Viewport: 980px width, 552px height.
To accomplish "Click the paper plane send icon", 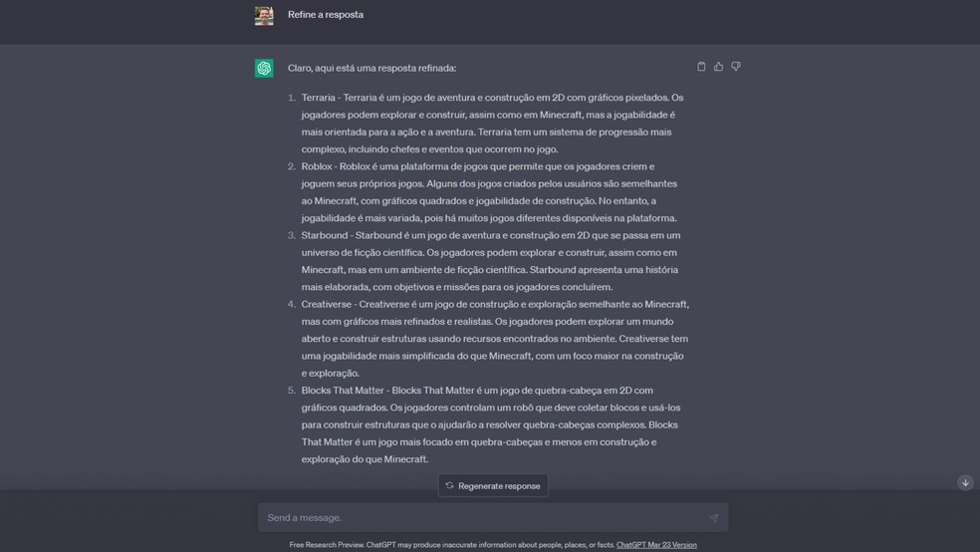I will coord(713,517).
